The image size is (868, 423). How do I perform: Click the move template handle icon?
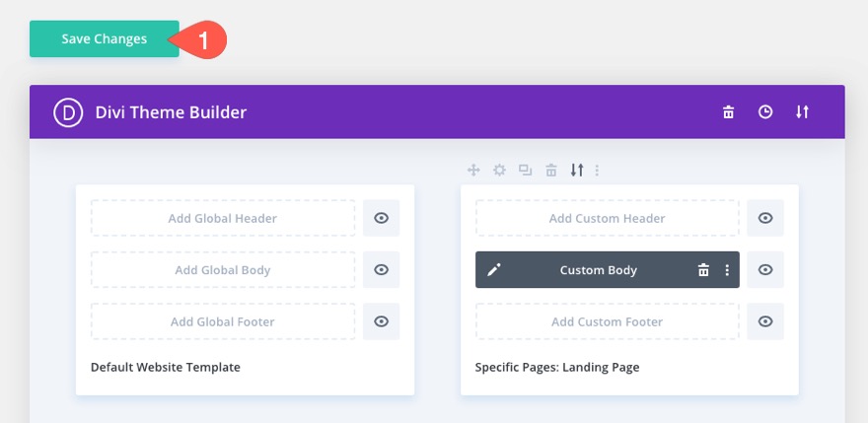click(x=473, y=171)
